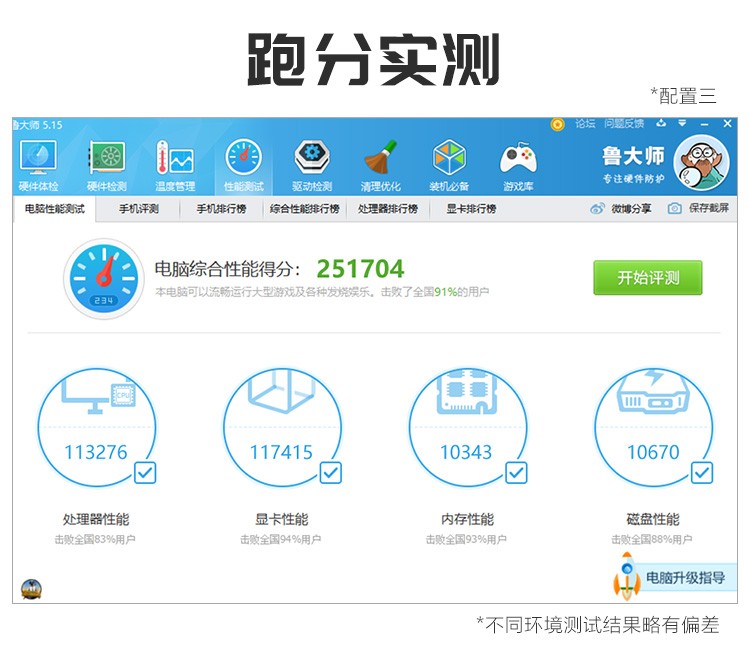This screenshot has height=646, width=750.
Task: Switch to the 手机评测 tab
Action: click(139, 209)
